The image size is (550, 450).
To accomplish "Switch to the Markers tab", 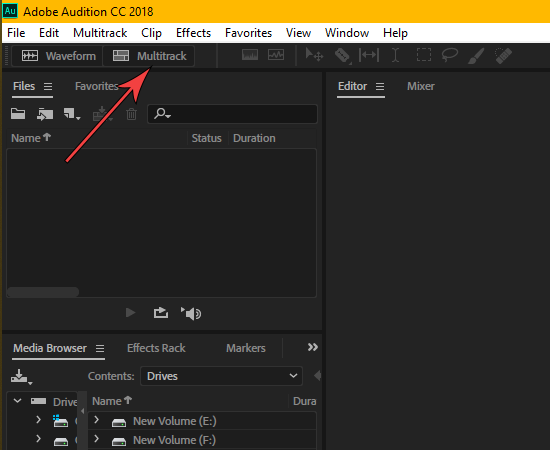I will pyautogui.click(x=246, y=348).
